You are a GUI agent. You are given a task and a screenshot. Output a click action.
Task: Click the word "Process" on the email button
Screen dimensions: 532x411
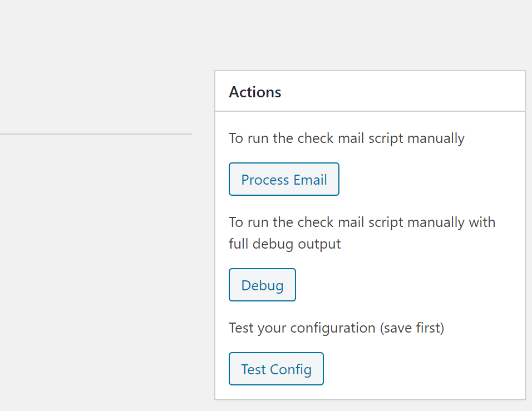pos(265,180)
